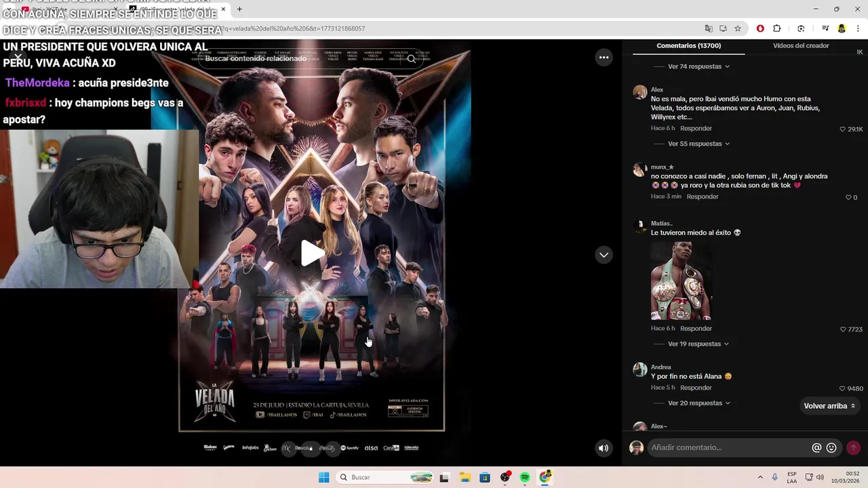868x488 pixels.
Task: Close the active browser tab
Action: tap(222, 9)
